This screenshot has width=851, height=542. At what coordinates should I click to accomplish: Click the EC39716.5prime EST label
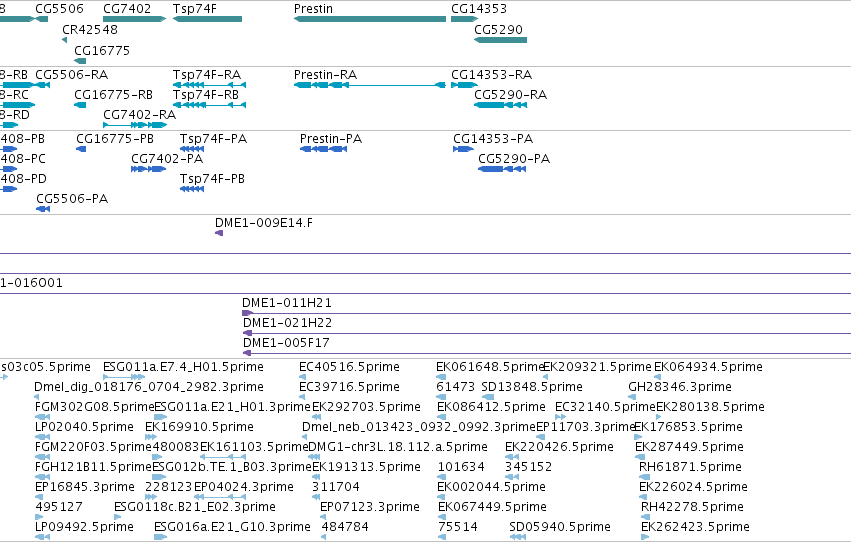pyautogui.click(x=350, y=387)
